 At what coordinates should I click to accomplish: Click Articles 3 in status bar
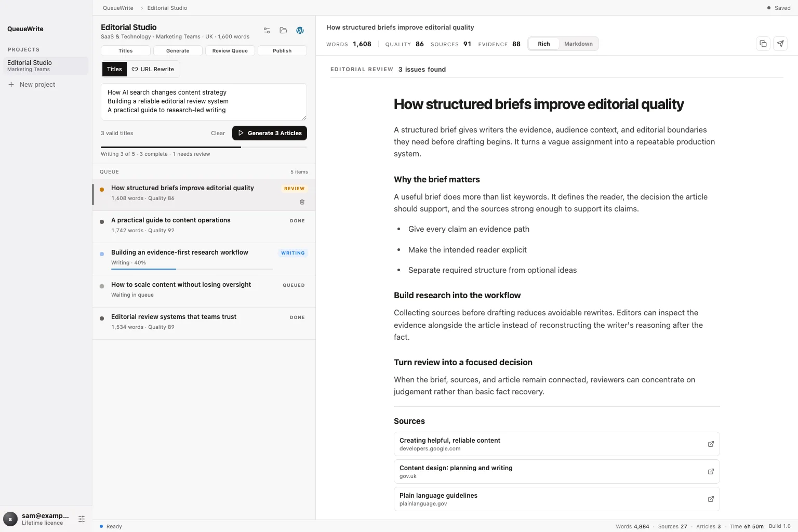[x=708, y=526]
